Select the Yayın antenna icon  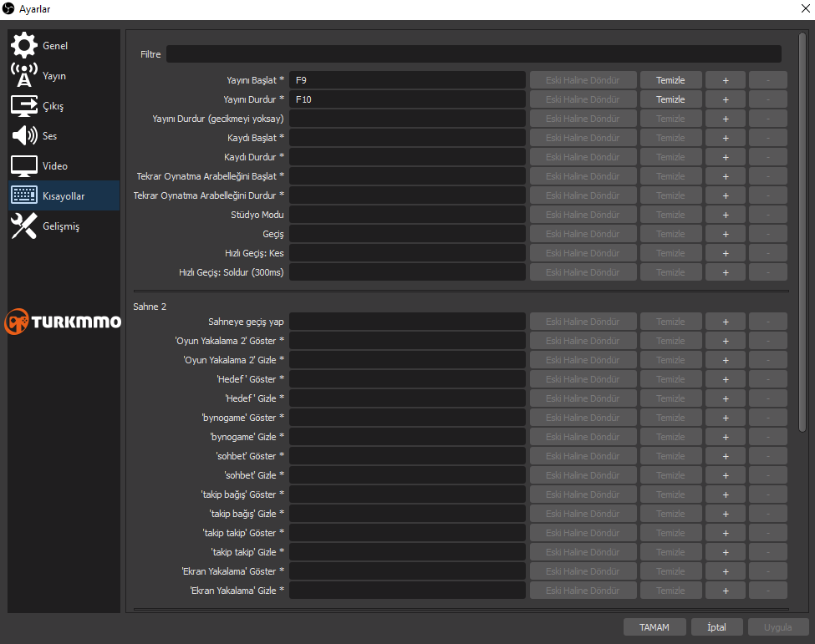coord(24,75)
